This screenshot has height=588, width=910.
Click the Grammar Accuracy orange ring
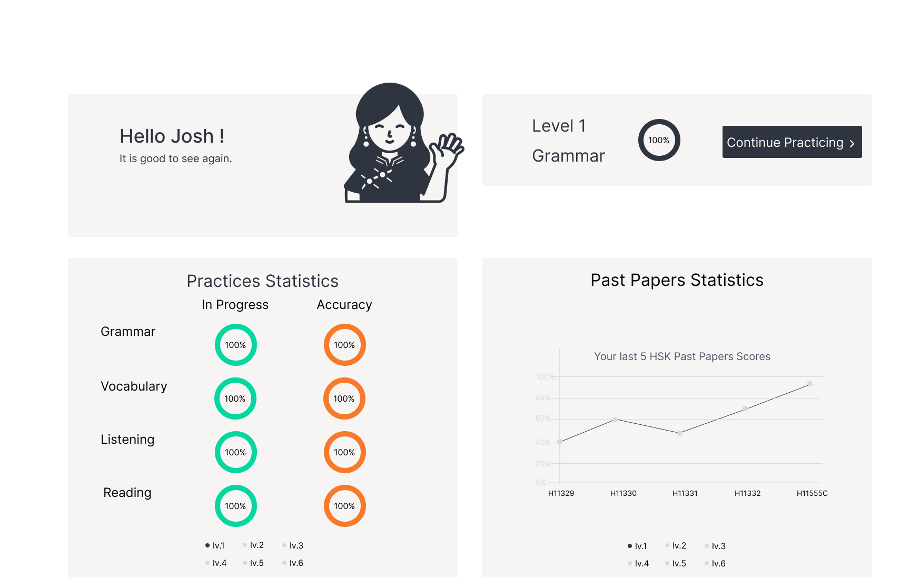(x=344, y=345)
